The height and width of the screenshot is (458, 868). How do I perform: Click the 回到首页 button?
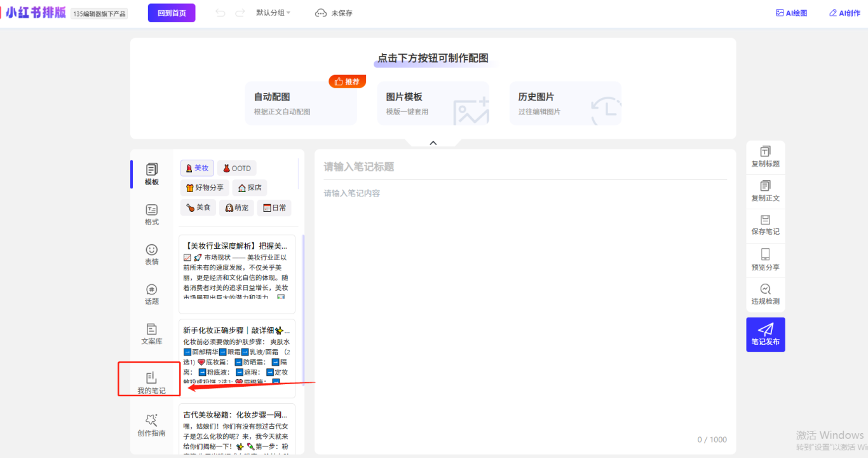coord(172,13)
